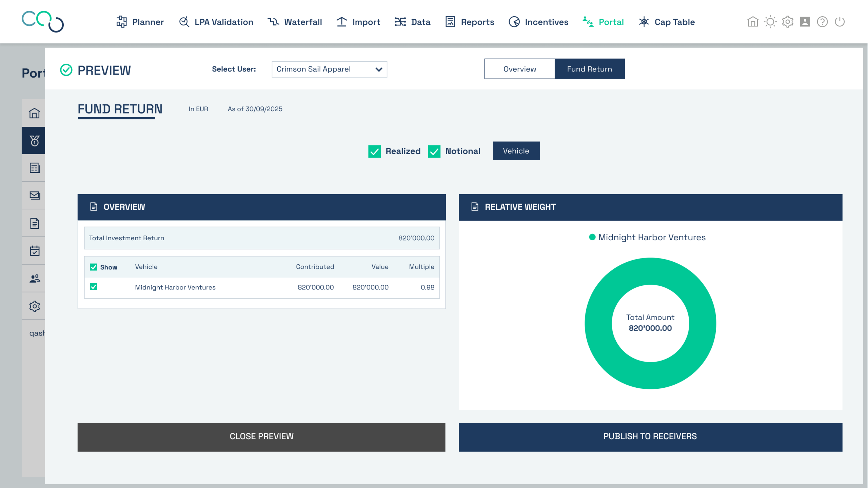
Task: Click the Waterfall steps icon
Action: [273, 22]
